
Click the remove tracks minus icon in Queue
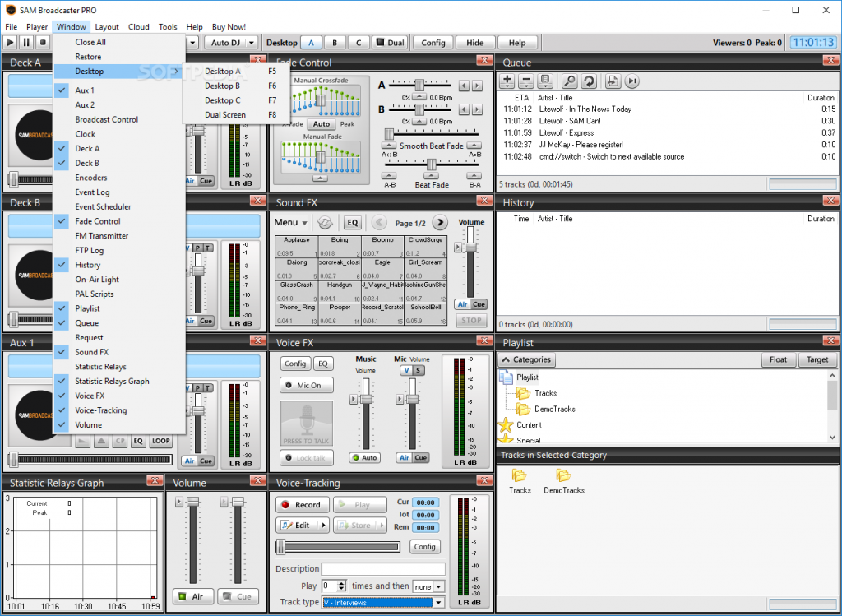pos(526,81)
